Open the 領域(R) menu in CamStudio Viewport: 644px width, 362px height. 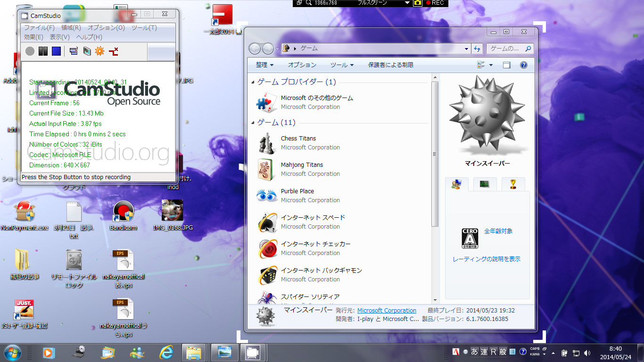pyautogui.click(x=71, y=28)
